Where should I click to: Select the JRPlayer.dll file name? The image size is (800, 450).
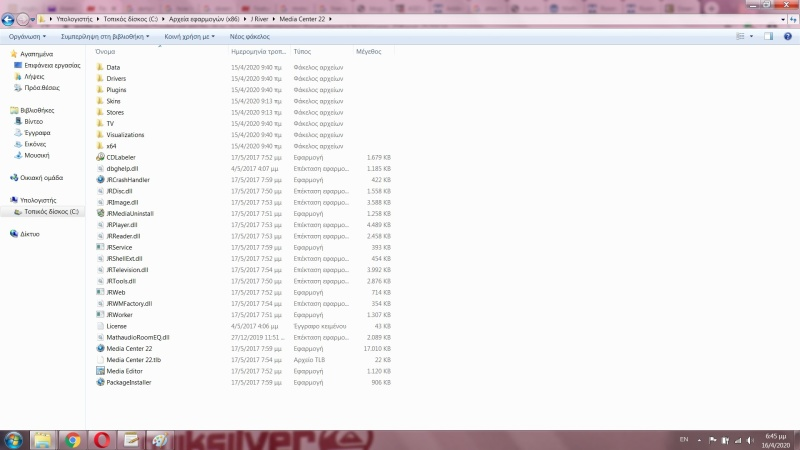click(121, 224)
